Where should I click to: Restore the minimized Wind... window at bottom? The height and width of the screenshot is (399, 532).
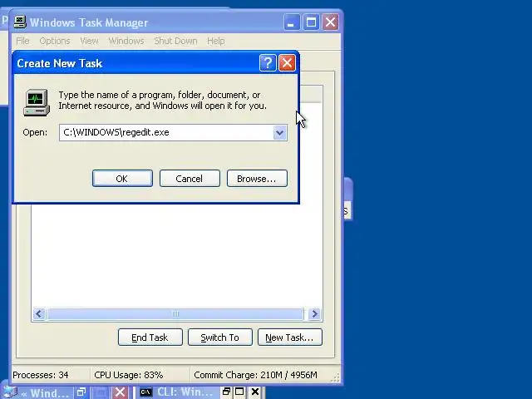click(81, 392)
